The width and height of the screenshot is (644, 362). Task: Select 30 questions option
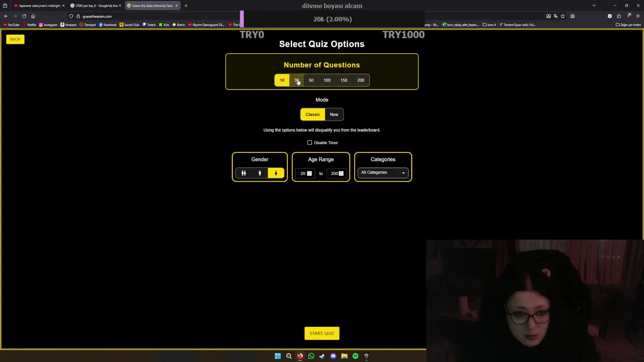coord(297,80)
